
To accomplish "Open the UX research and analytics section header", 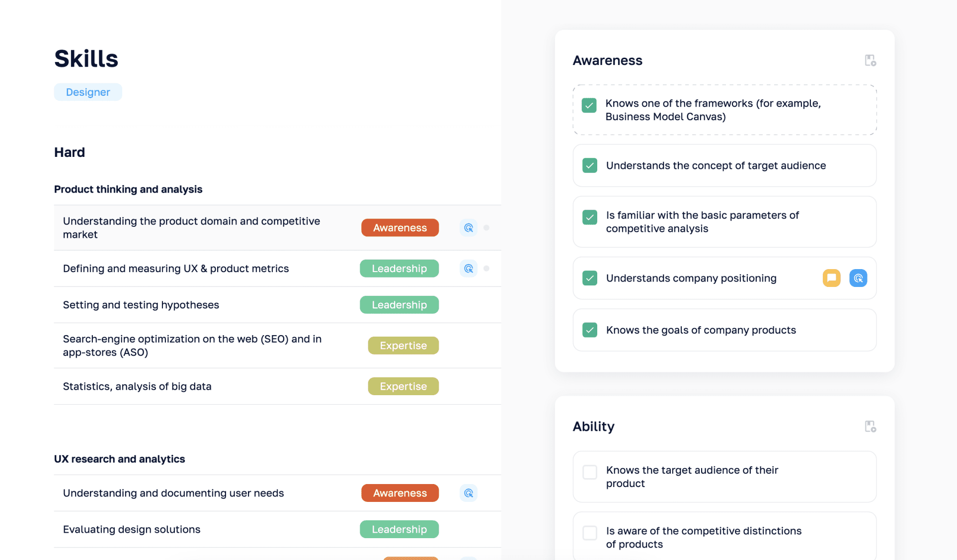I will click(x=119, y=459).
